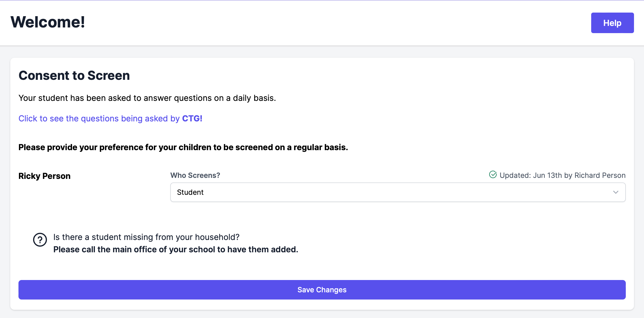Click the Welcome! page heading
644x318 pixels.
(48, 22)
